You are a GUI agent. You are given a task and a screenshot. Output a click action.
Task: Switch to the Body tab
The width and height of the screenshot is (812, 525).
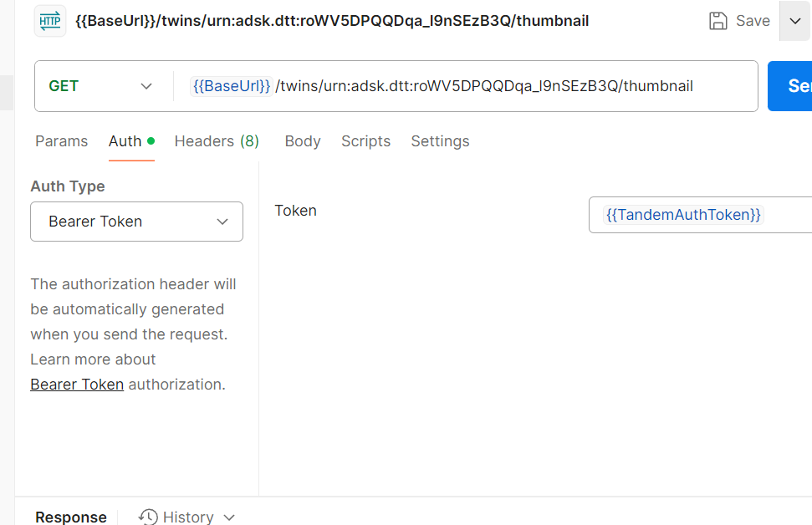303,141
